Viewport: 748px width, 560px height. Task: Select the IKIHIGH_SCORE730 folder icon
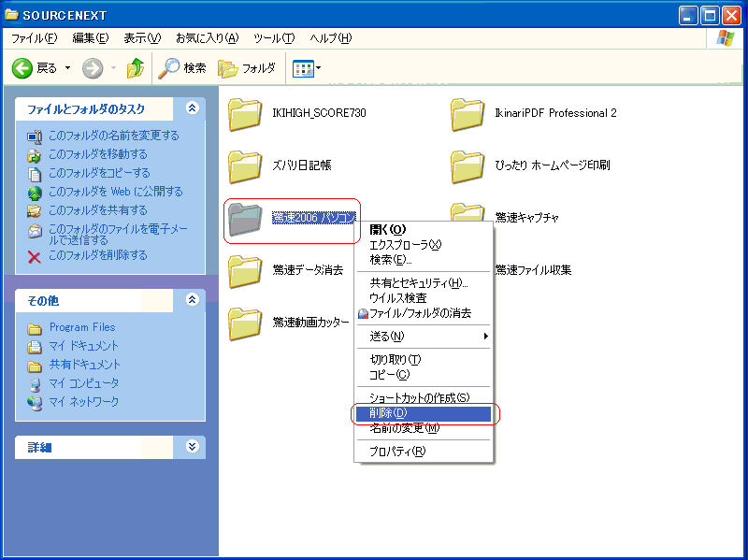245,114
